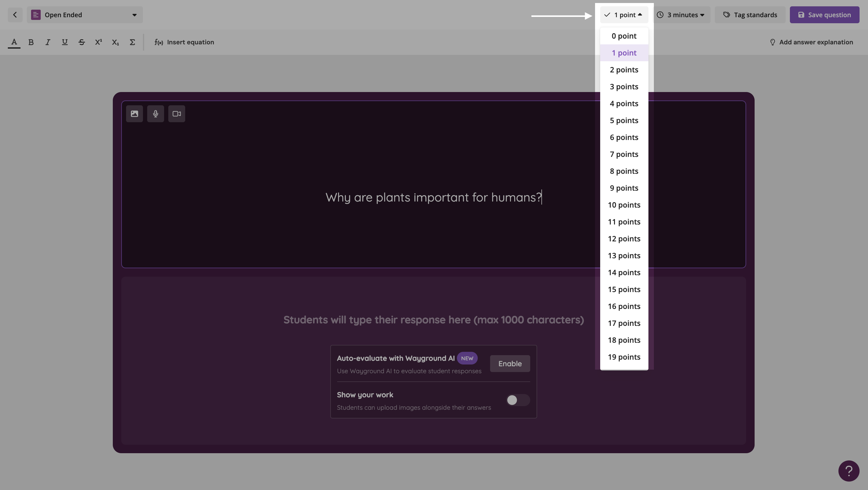Expand the 3 minutes time dropdown
This screenshot has width=868, height=490.
coord(682,15)
